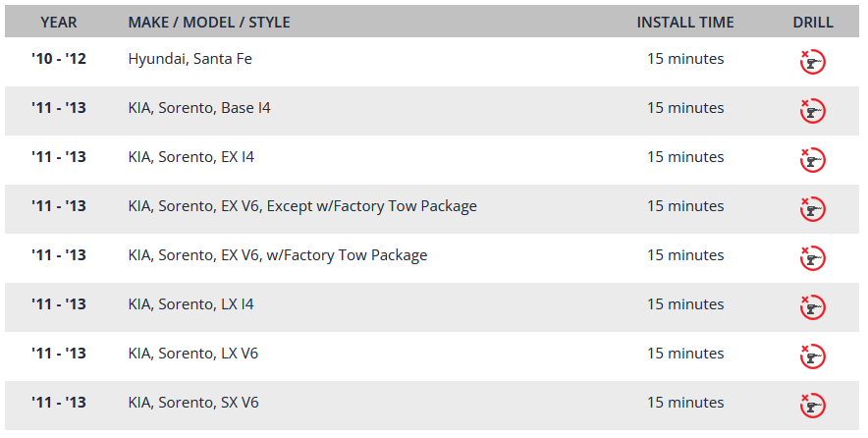Click the '10 - '12 year cell
The width and height of the screenshot is (868, 438).
(59, 59)
